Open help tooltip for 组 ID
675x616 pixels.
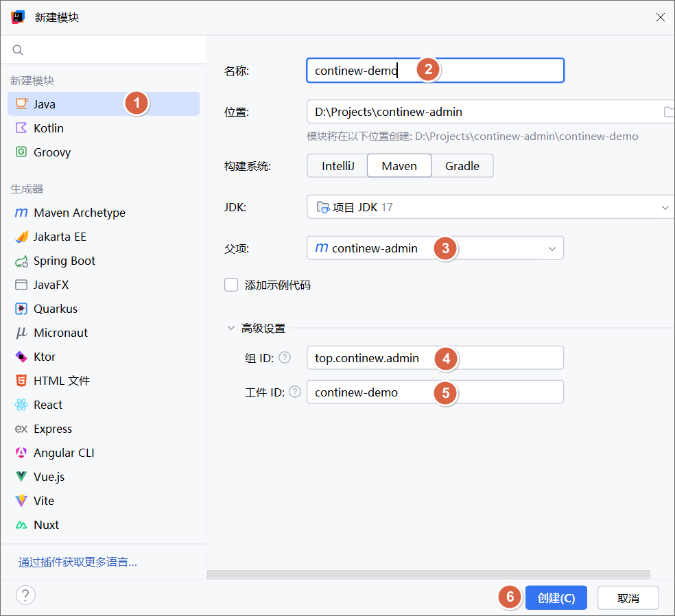click(285, 357)
